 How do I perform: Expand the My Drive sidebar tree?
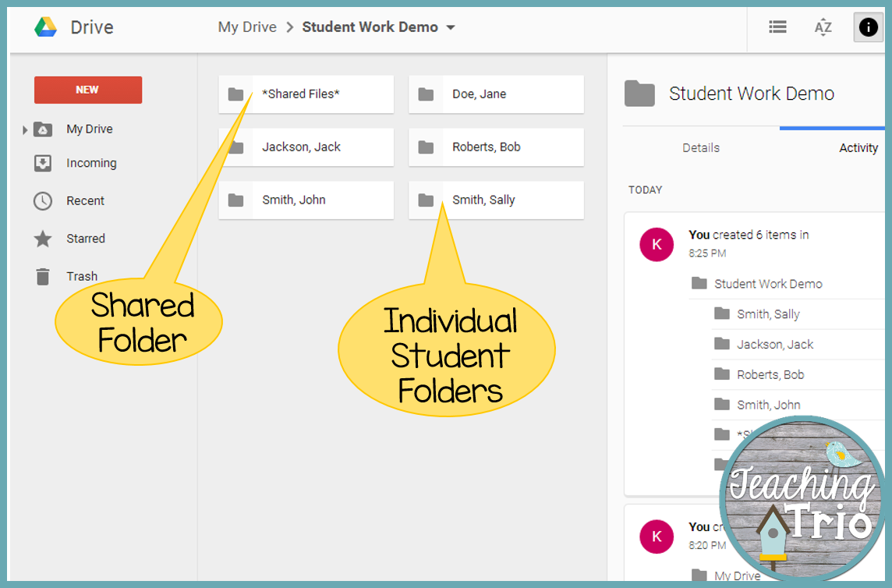(24, 129)
